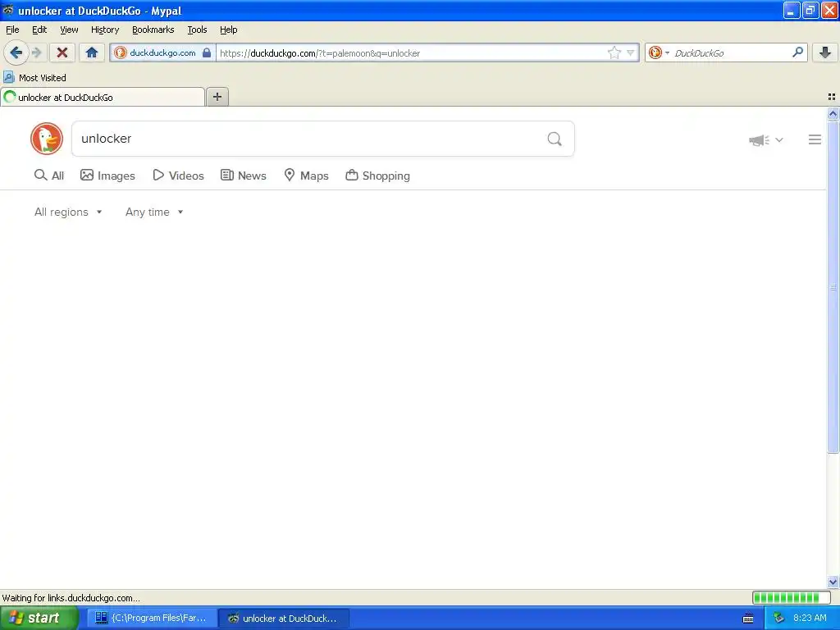Screen dimensions: 840x630
Task: Open the File menu
Action: point(12,30)
